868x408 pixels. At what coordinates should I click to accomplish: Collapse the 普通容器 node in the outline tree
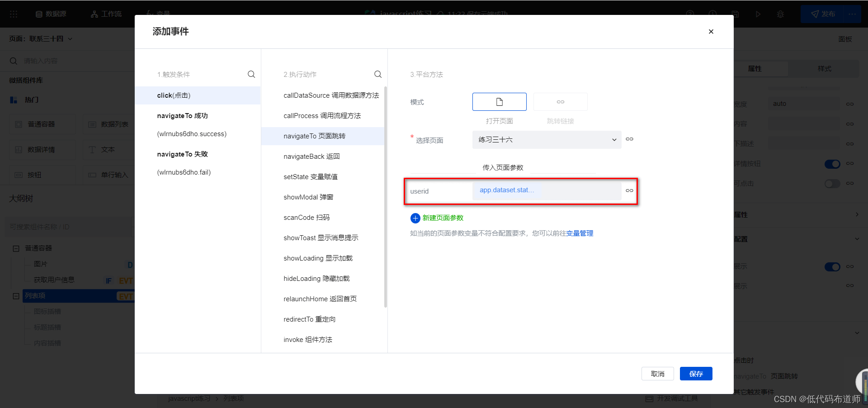(16, 248)
